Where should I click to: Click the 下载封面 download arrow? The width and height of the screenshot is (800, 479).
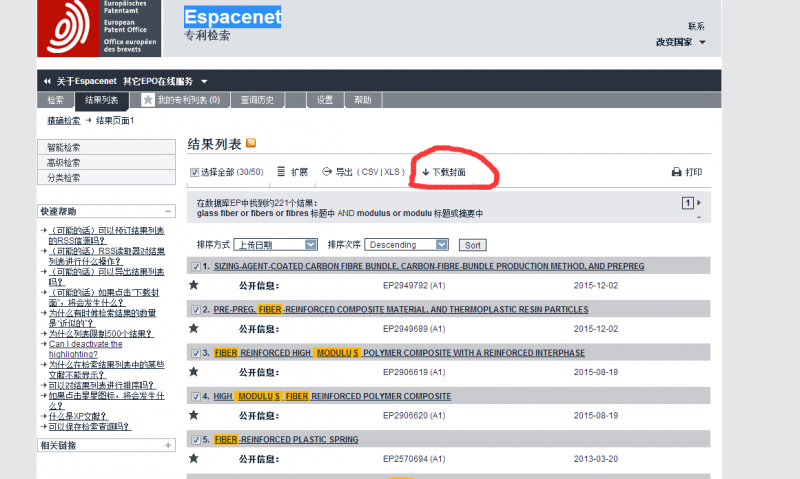pos(426,172)
